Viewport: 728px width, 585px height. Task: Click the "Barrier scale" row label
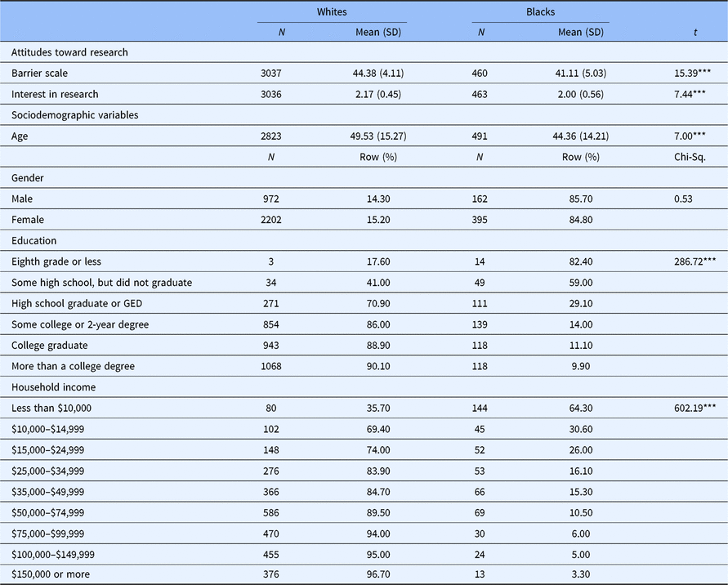click(x=38, y=74)
